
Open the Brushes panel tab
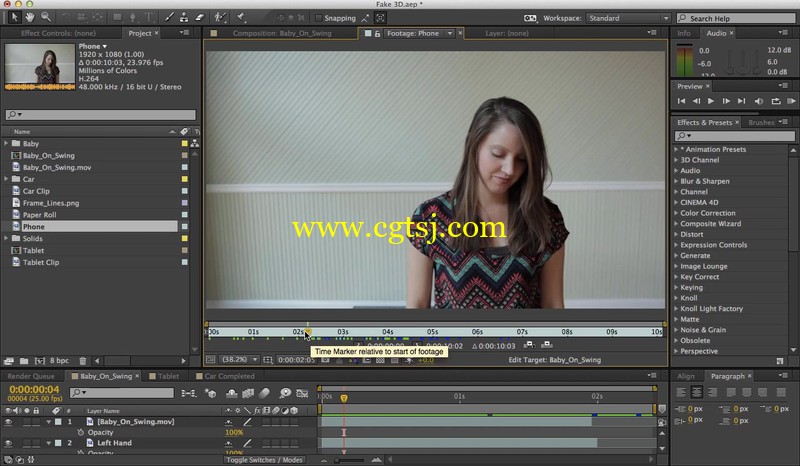click(x=761, y=122)
